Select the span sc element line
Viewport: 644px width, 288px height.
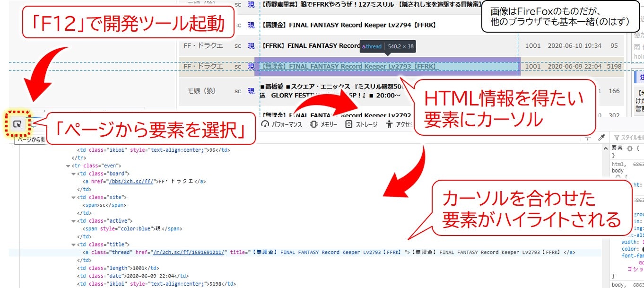pos(104,205)
